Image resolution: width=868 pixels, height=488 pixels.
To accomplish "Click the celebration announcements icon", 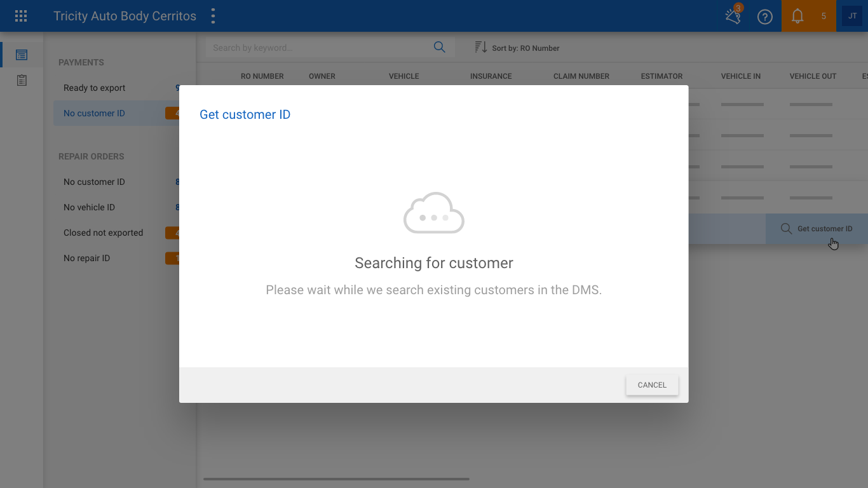I will pos(733,16).
